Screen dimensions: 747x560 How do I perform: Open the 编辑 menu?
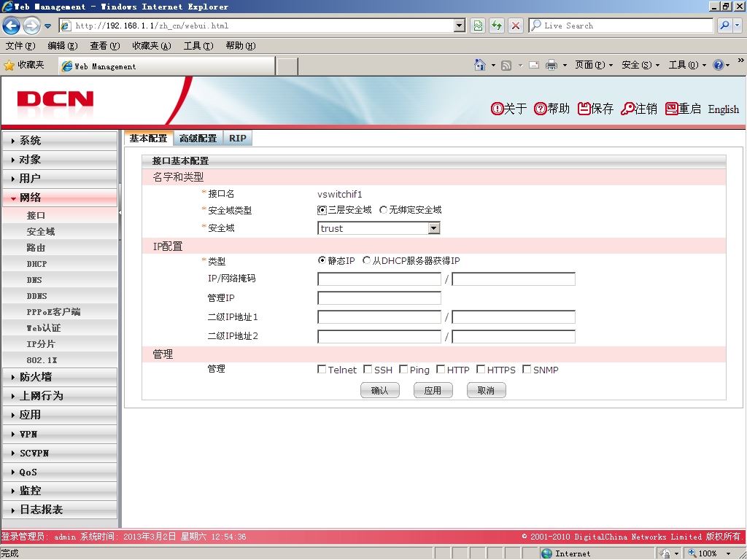click(x=63, y=46)
